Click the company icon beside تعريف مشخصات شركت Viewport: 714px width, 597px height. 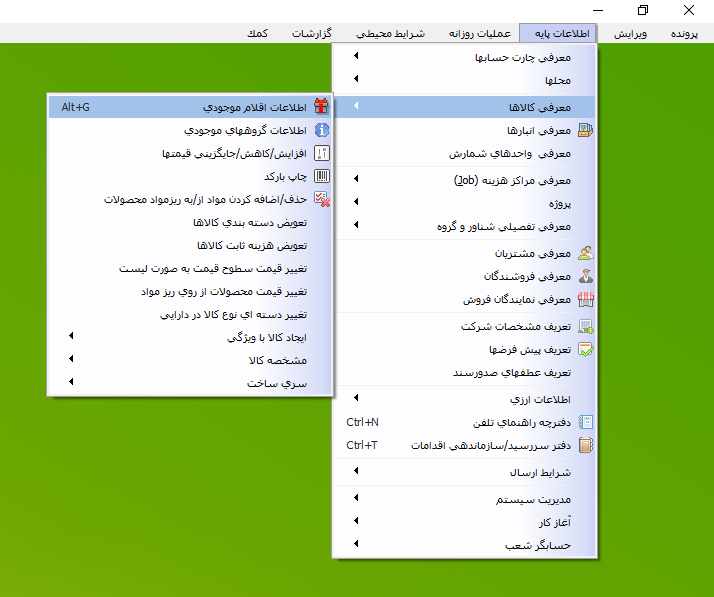586,327
